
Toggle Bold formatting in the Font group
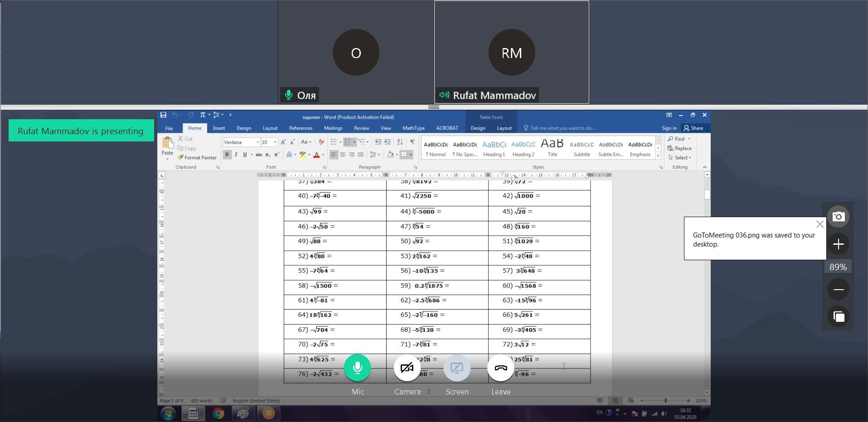[227, 155]
